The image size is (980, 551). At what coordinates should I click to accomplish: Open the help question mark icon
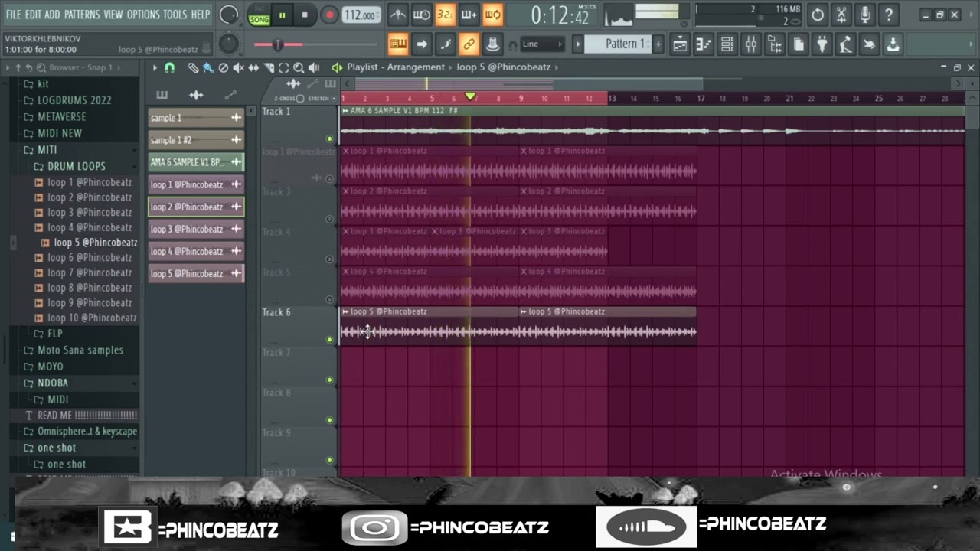tap(889, 15)
